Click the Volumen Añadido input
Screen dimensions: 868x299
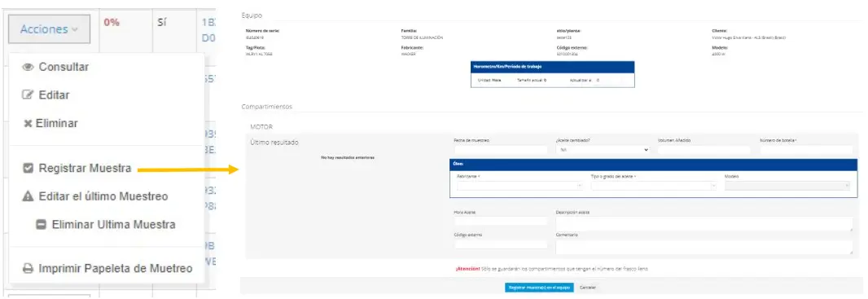pos(704,150)
